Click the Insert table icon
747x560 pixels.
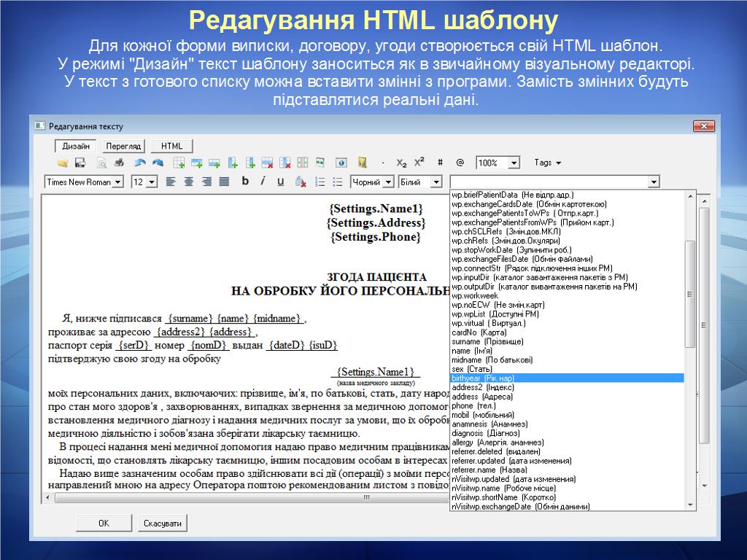click(x=179, y=163)
